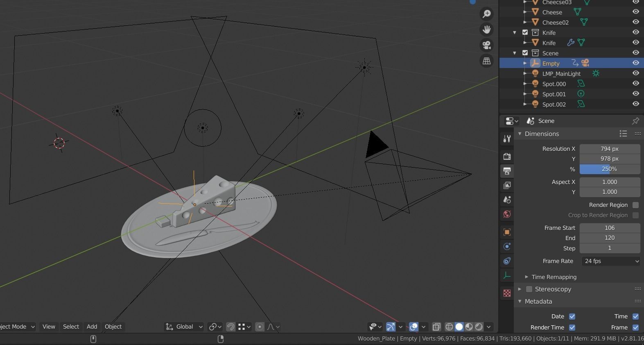Click the wrench modifier icon on Knife

point(570,42)
